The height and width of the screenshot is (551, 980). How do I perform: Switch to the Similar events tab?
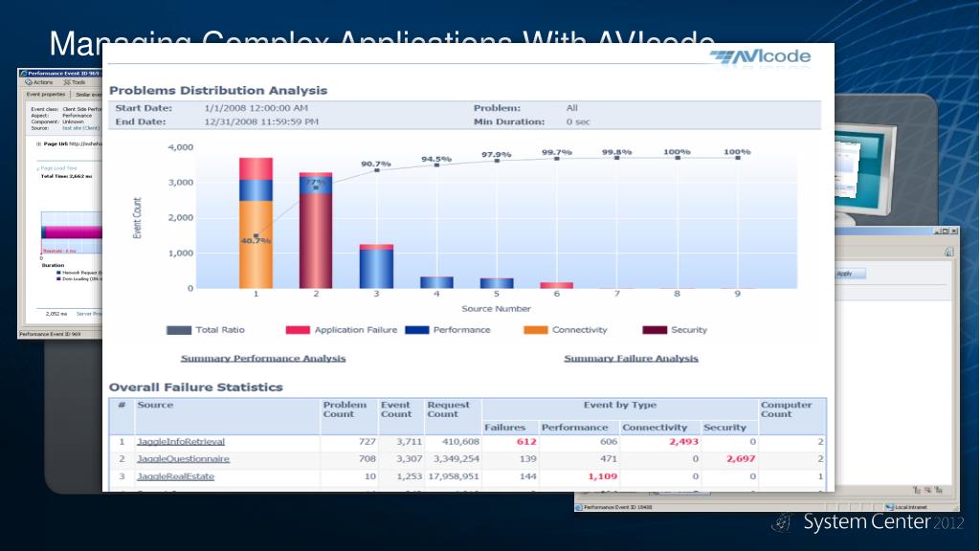(x=89, y=95)
